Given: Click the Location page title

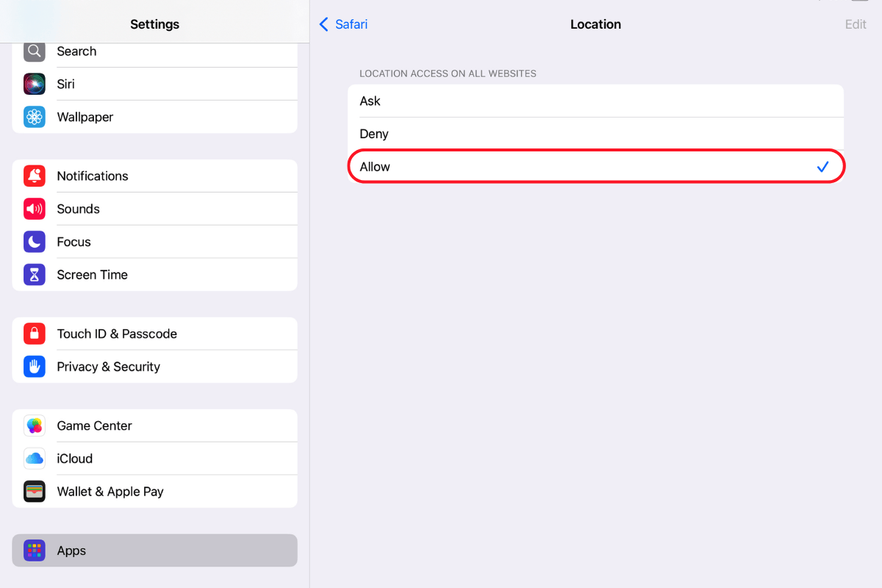Looking at the screenshot, I should pyautogui.click(x=595, y=24).
